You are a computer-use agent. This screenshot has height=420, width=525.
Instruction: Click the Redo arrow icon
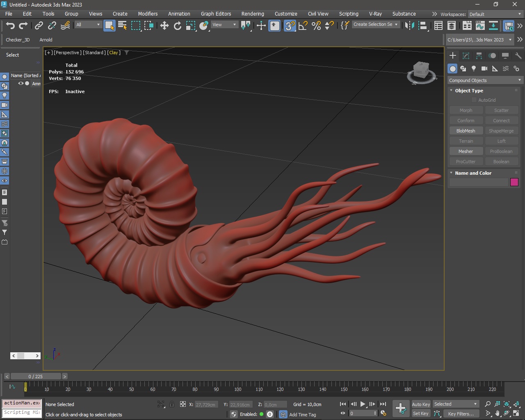point(23,25)
